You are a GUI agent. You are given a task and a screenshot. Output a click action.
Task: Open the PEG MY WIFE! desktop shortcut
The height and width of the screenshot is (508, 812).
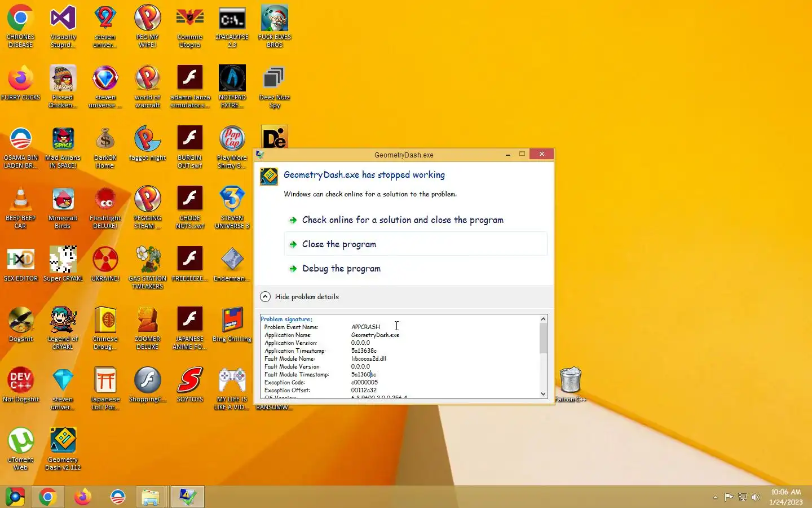[147, 26]
